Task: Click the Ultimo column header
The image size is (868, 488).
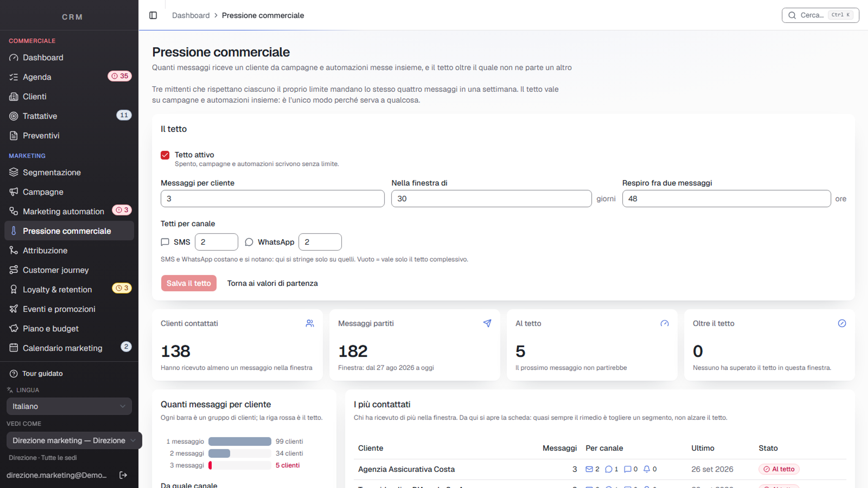Action: (x=703, y=448)
